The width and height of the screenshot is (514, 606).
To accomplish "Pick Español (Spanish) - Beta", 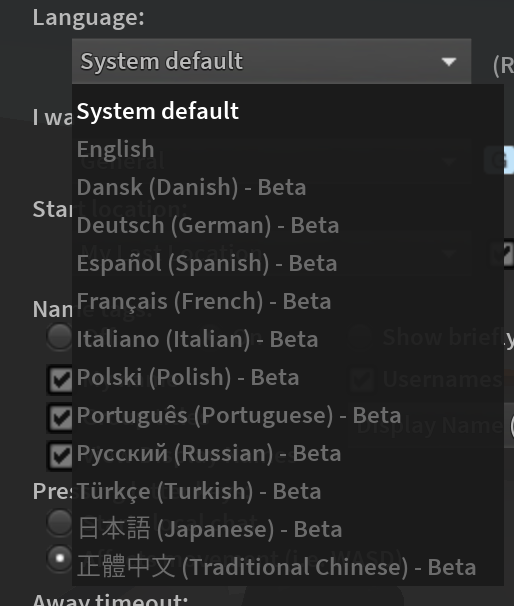I will [x=288, y=263].
